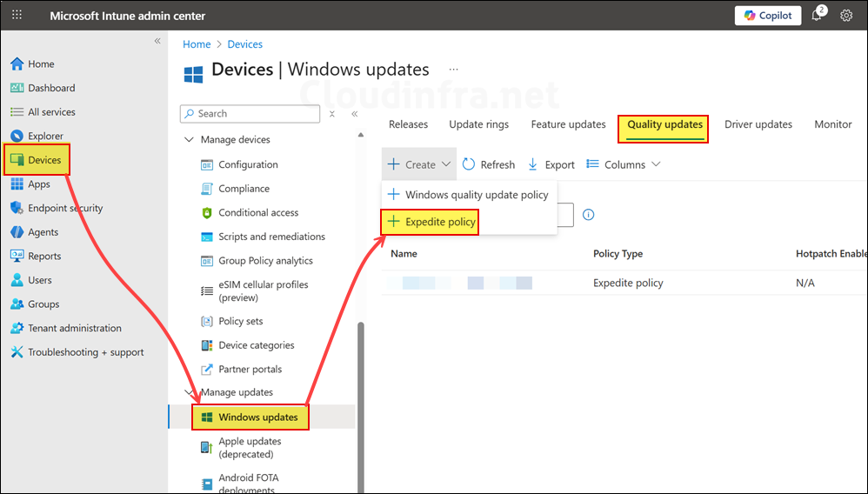Click the Home house icon in sidebar
Viewport: 868px width, 494px height.
tap(17, 63)
